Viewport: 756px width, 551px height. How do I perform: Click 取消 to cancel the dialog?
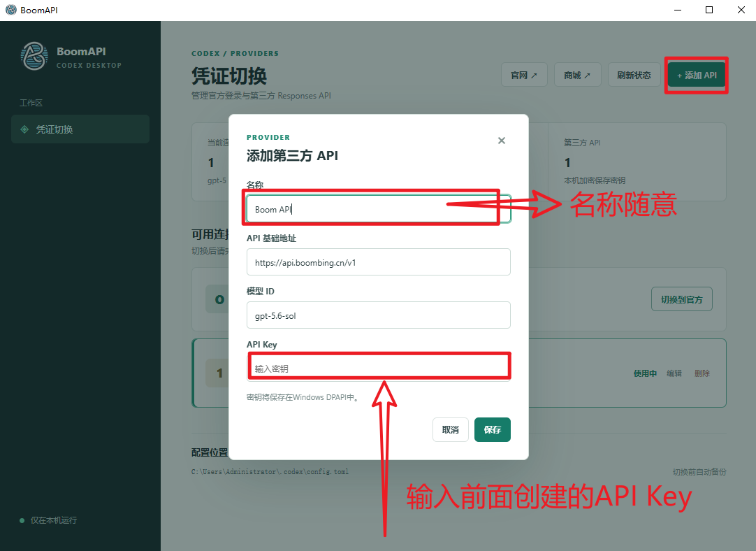pos(451,429)
